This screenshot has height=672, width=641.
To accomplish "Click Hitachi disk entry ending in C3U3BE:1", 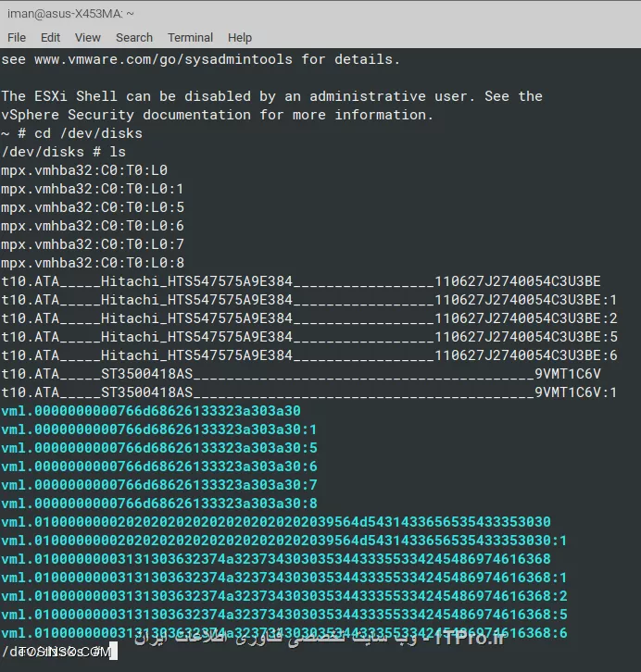I will (x=309, y=300).
